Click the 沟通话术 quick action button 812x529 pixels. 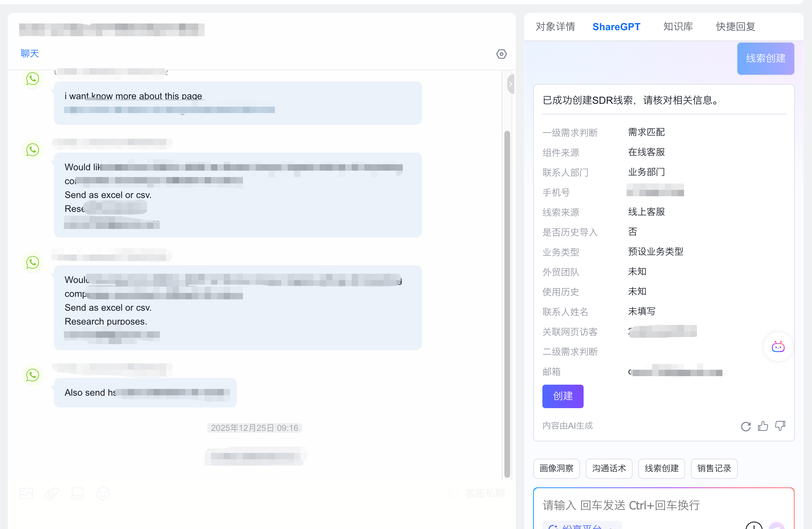[609, 469]
